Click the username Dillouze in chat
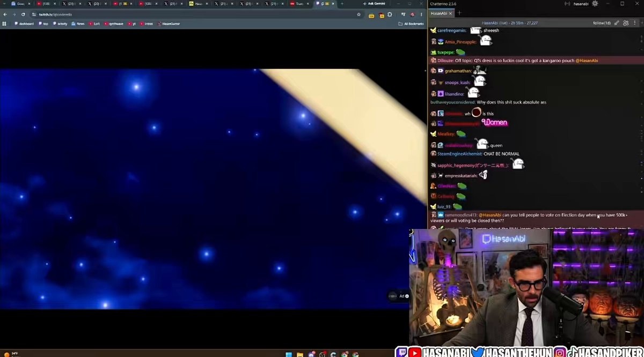644x357 pixels. pos(445,61)
